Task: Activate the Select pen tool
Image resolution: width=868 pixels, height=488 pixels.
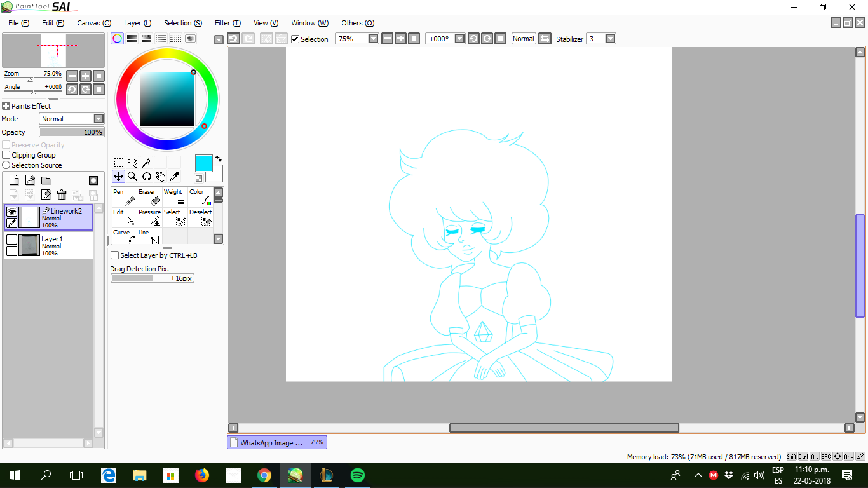Action: (x=175, y=217)
